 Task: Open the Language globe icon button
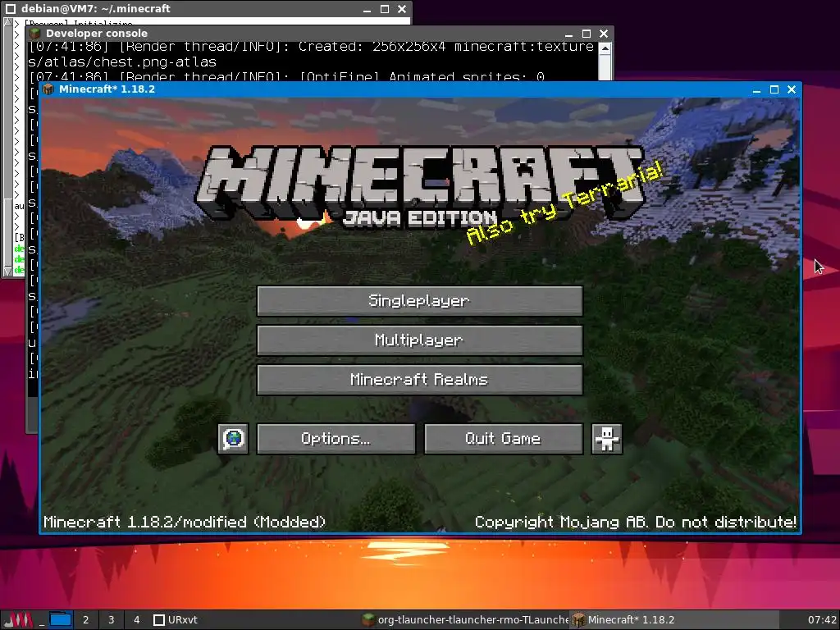(x=233, y=439)
